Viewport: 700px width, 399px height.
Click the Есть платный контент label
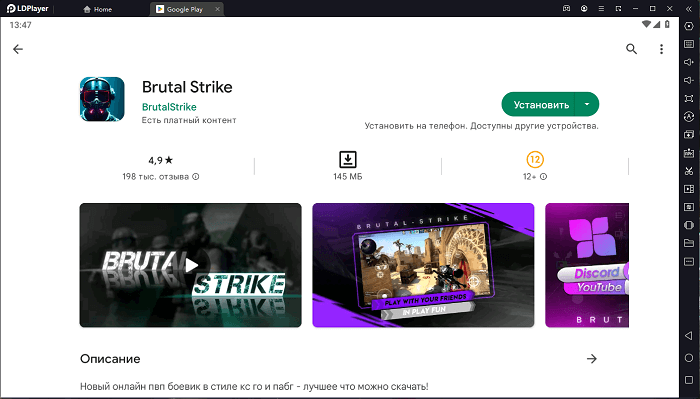tap(189, 120)
